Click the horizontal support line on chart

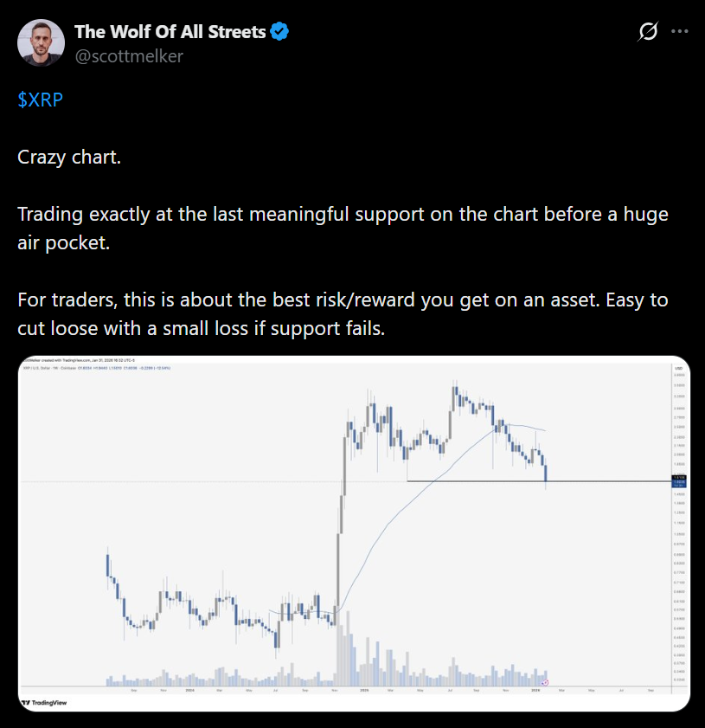[467, 480]
